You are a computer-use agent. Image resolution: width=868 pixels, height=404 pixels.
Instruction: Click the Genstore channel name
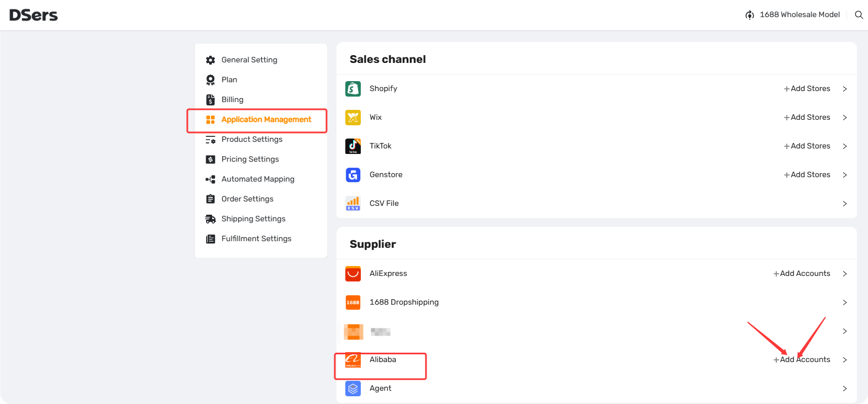click(x=386, y=175)
